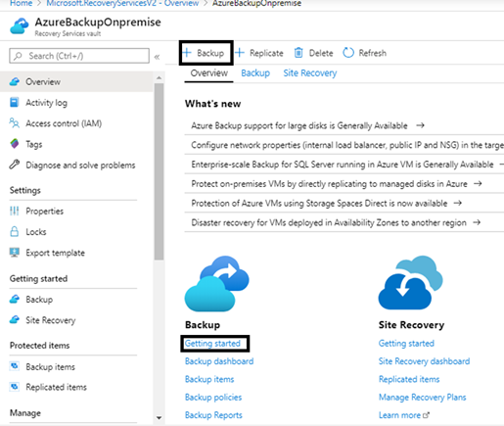Switch to the Backup tab
The height and width of the screenshot is (426, 504).
pos(255,73)
